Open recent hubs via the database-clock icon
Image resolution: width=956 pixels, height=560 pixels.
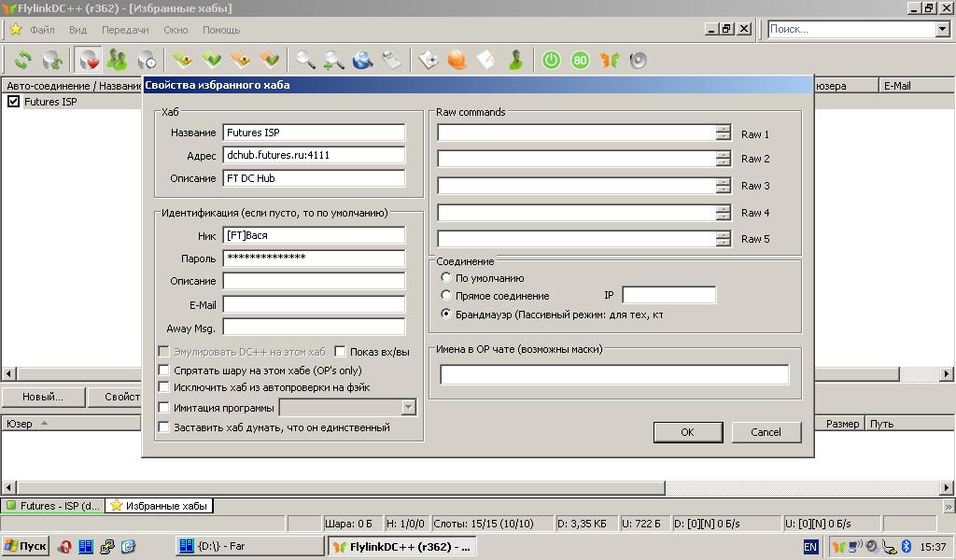click(147, 60)
